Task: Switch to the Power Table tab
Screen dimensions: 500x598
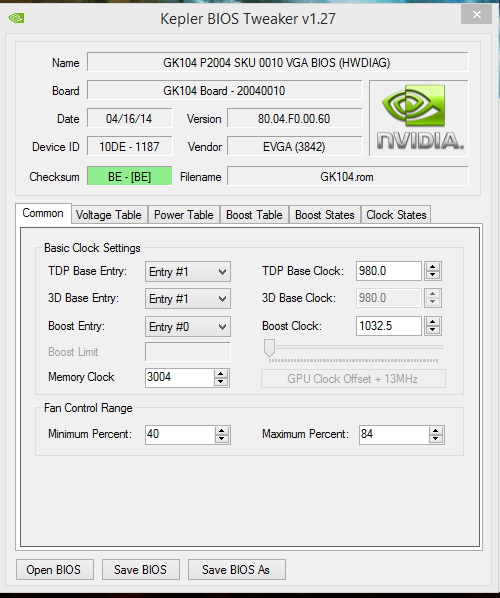Action: (183, 215)
